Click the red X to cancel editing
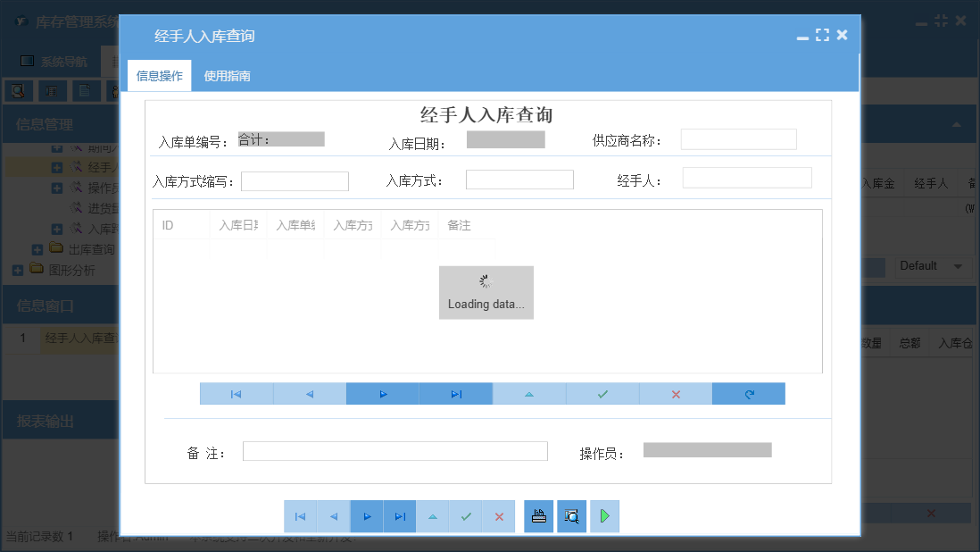Image resolution: width=980 pixels, height=552 pixels. pyautogui.click(x=675, y=393)
